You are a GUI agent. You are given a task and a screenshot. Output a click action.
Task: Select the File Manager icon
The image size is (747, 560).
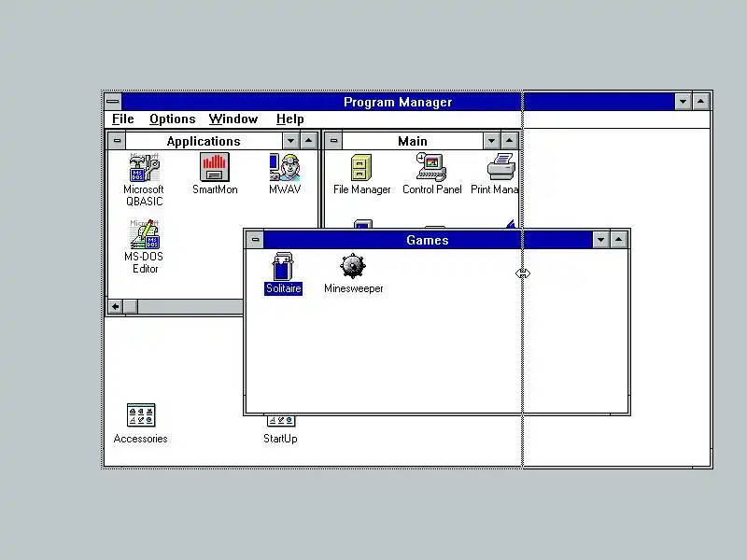pos(361,167)
